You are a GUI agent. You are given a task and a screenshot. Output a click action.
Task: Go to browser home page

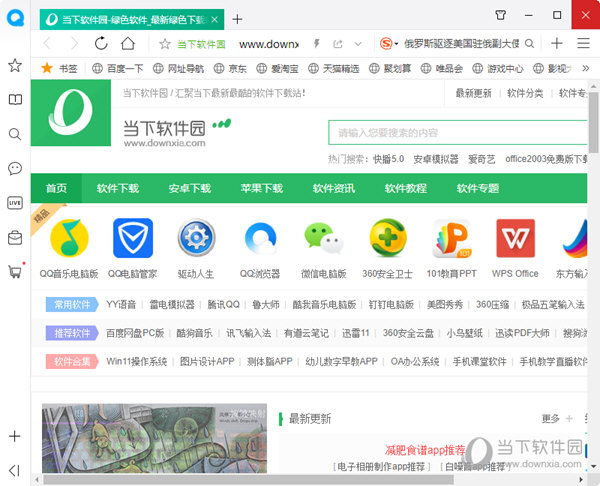pos(128,44)
